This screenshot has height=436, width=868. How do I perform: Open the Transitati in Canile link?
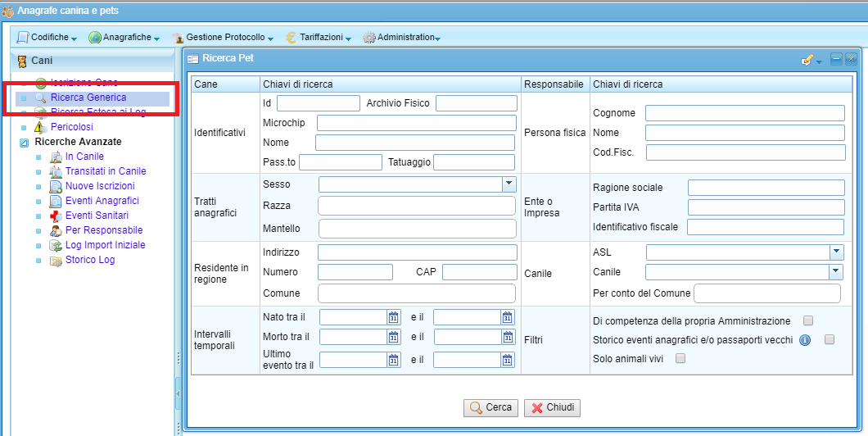[106, 171]
